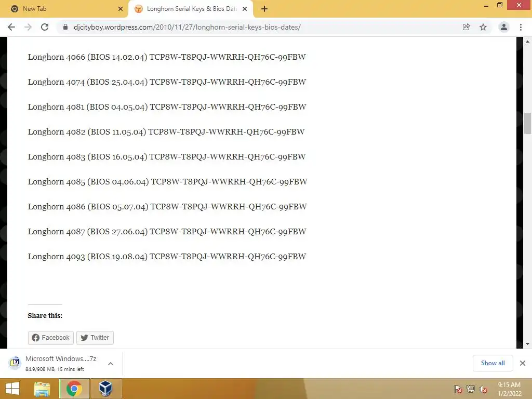Viewport: 532px width, 399px height.
Task: Share the post on Twitter
Action: pyautogui.click(x=95, y=338)
